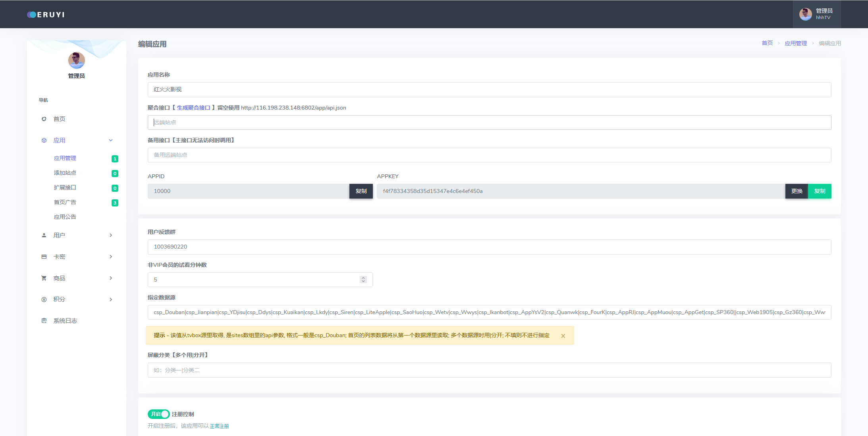Expand the 卡密 submenu arrow
This screenshot has width=868, height=436.
coord(111,257)
